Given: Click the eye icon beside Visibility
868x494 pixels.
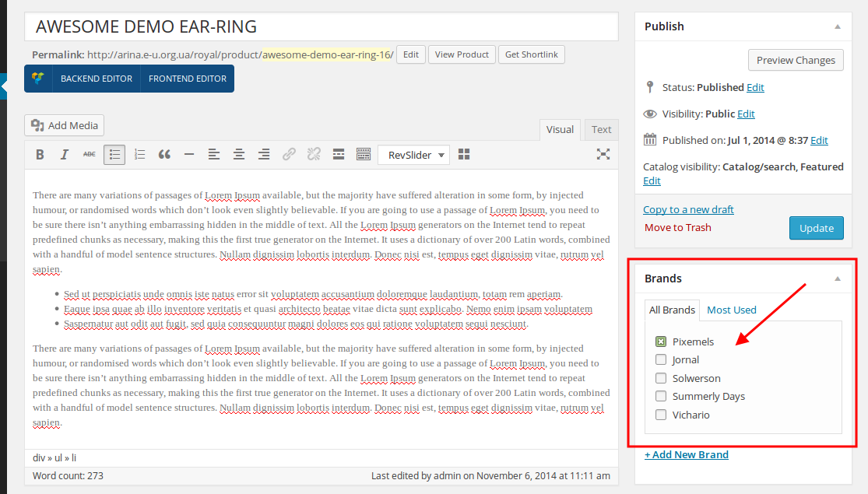Looking at the screenshot, I should tap(650, 114).
